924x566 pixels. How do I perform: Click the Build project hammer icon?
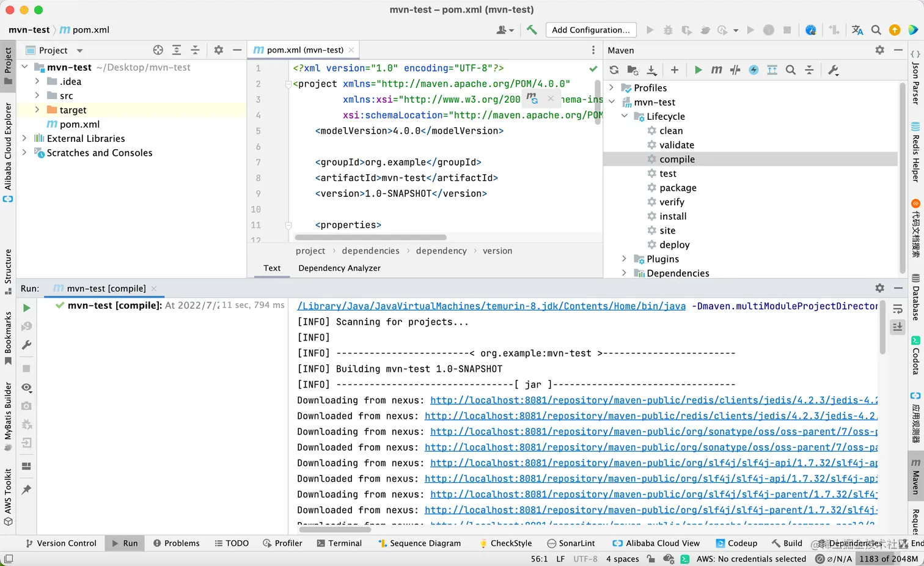coord(532,29)
